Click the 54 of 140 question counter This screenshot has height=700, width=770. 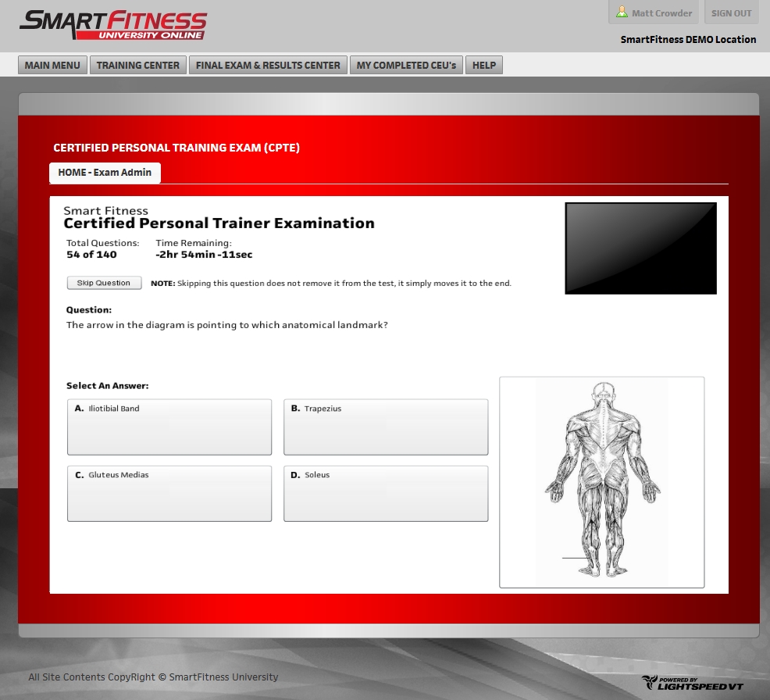pyautogui.click(x=91, y=255)
